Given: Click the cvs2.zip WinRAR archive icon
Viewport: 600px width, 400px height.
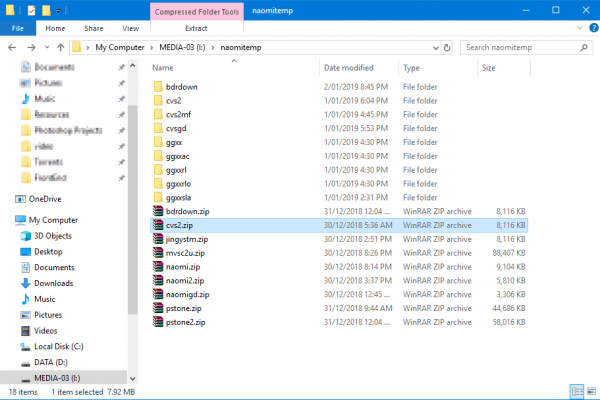Looking at the screenshot, I should [158, 225].
